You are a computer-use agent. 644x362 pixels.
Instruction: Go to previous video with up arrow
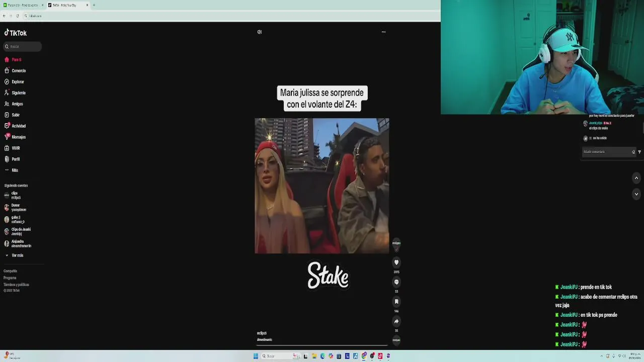click(x=636, y=178)
